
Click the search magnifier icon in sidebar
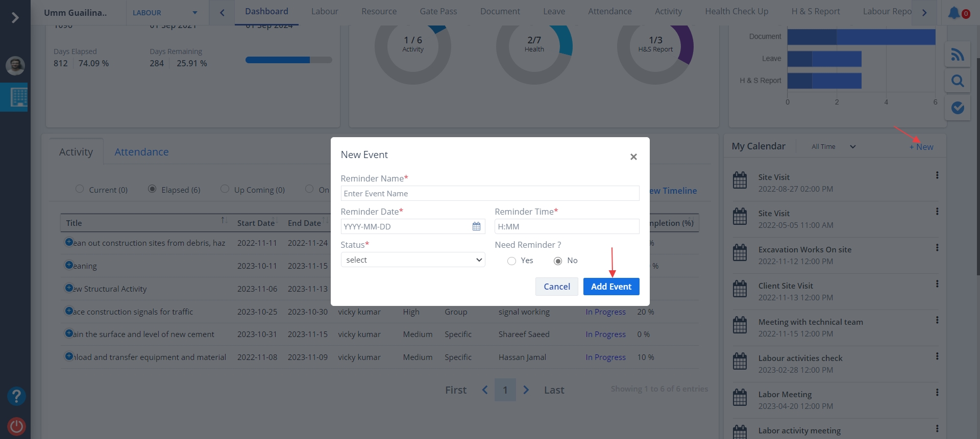pos(958,81)
